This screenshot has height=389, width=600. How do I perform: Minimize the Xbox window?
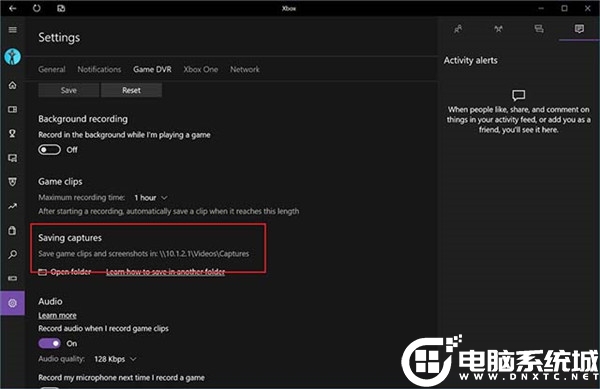click(x=541, y=8)
